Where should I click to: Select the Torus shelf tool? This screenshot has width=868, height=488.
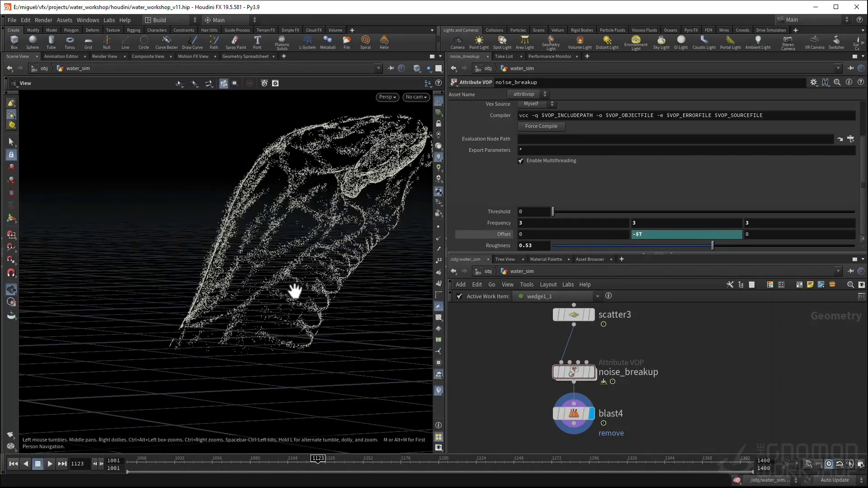coord(70,42)
